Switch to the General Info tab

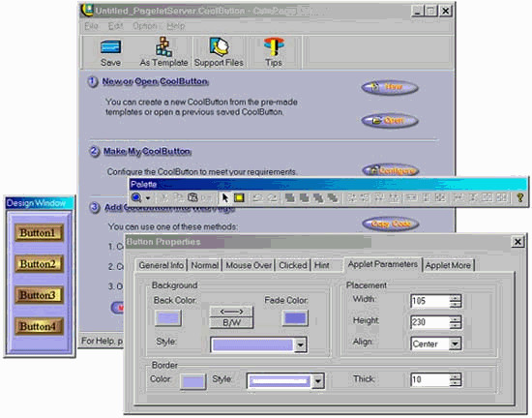[x=162, y=265]
